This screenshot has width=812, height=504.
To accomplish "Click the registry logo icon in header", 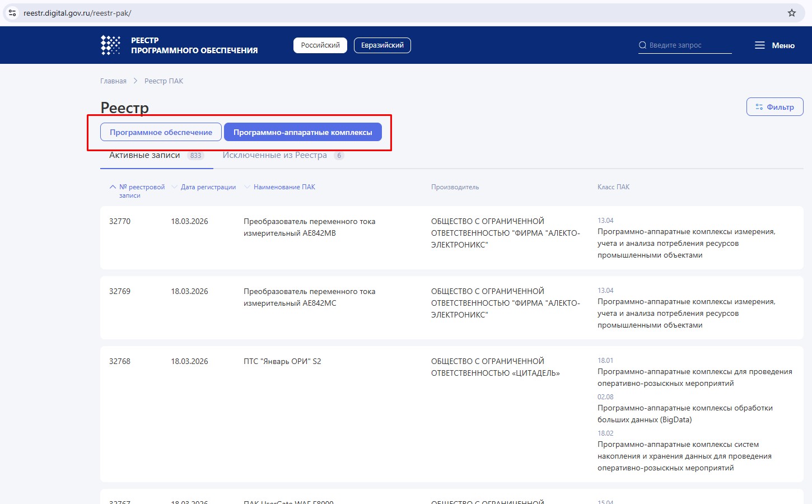I will click(110, 45).
